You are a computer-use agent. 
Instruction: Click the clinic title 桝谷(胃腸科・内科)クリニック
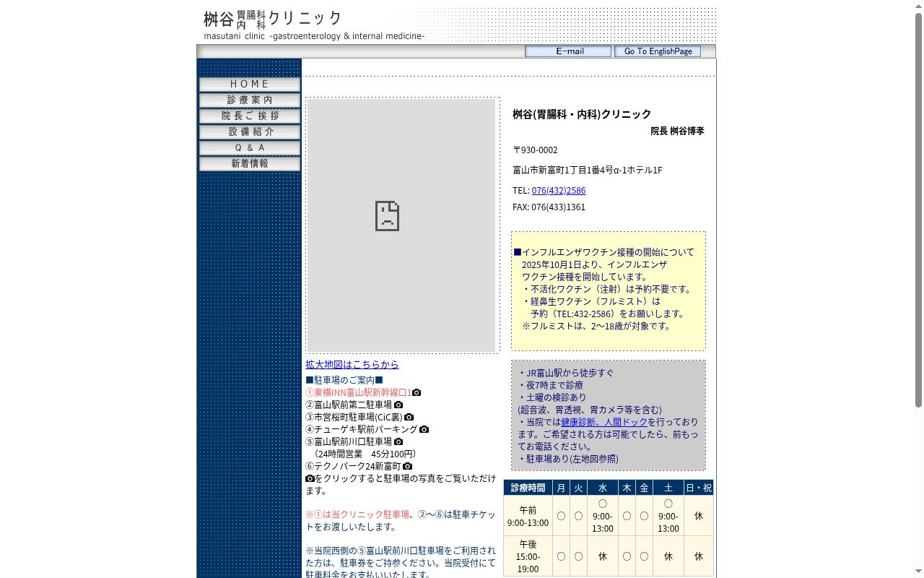[582, 114]
